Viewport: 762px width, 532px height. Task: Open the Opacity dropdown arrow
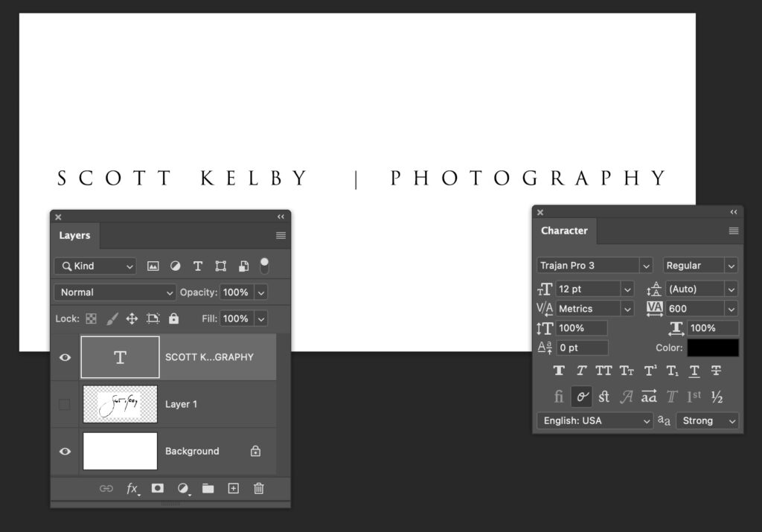(261, 292)
